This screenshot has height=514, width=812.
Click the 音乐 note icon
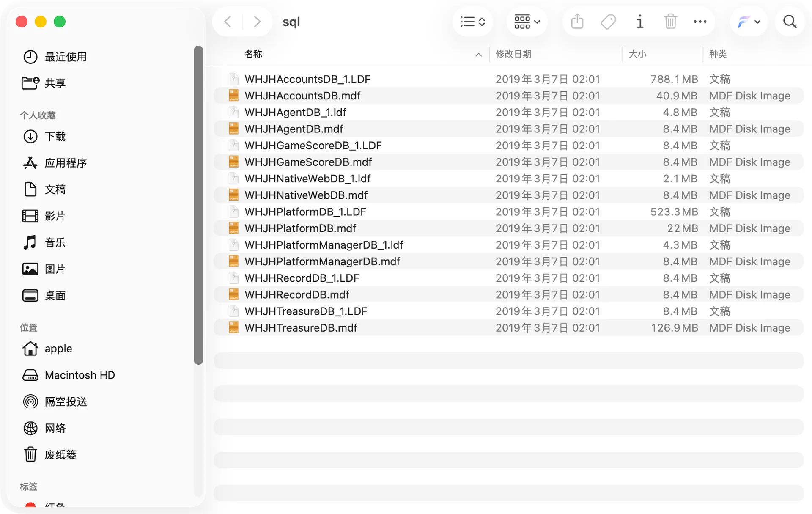[x=30, y=242]
